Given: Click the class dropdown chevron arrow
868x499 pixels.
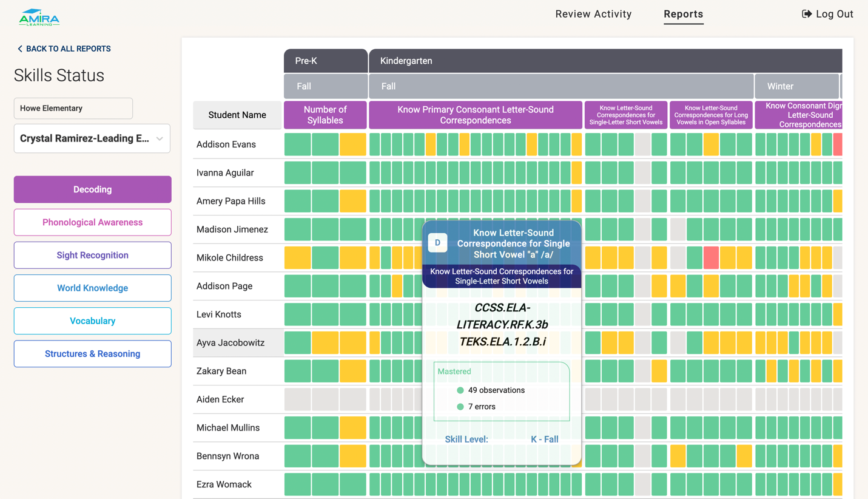Looking at the screenshot, I should pos(160,139).
